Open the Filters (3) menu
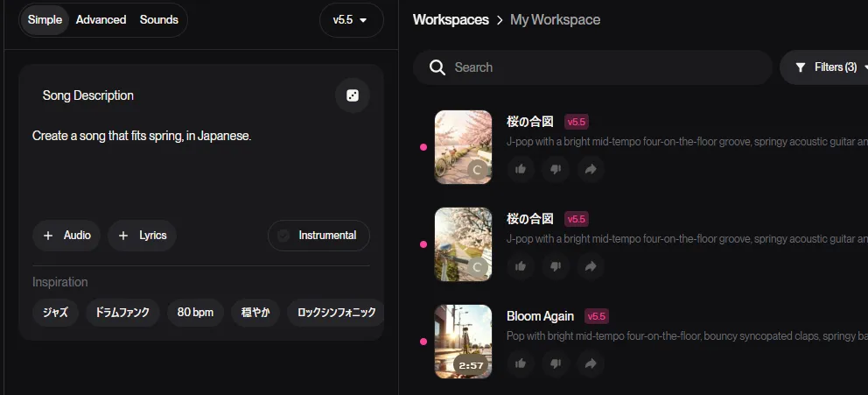 click(x=825, y=67)
